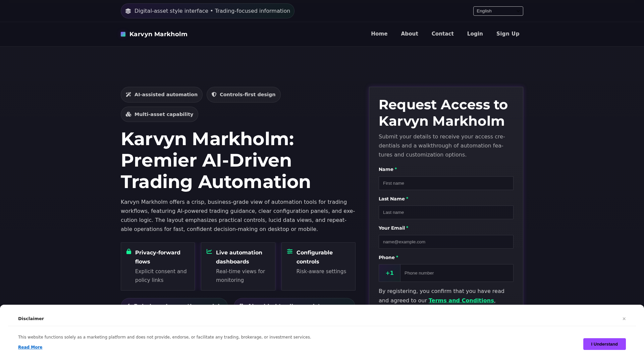
Task: Go to the Home menu item
Action: tap(379, 34)
